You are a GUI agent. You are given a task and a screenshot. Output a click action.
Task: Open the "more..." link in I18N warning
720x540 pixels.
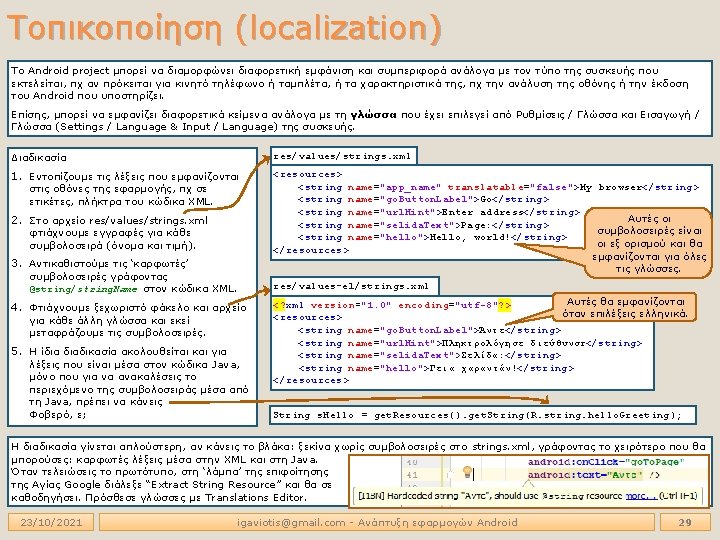(x=641, y=496)
